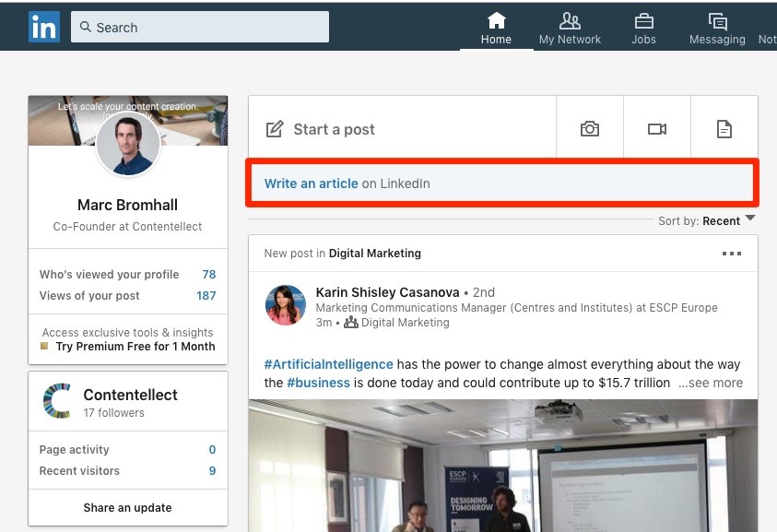The image size is (777, 532).
Task: Click Access exclusive tools & insights text
Action: click(x=128, y=332)
